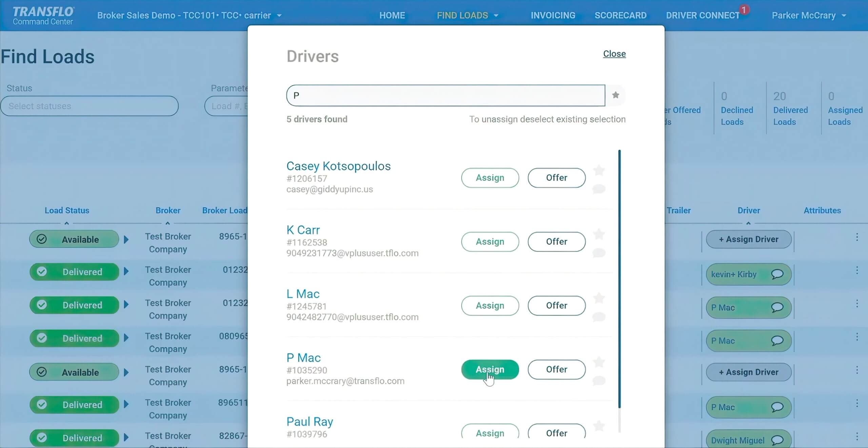Open chat with kevin+ Kirby

coord(777,274)
